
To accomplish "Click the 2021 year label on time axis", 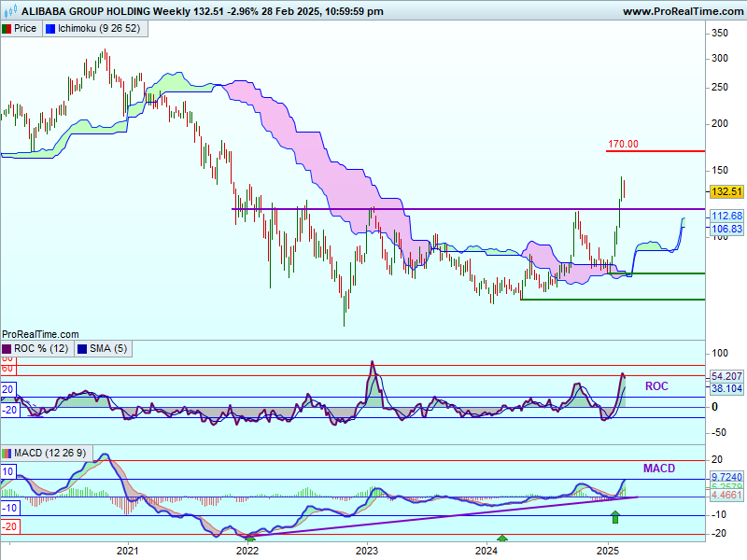I will (x=127, y=551).
